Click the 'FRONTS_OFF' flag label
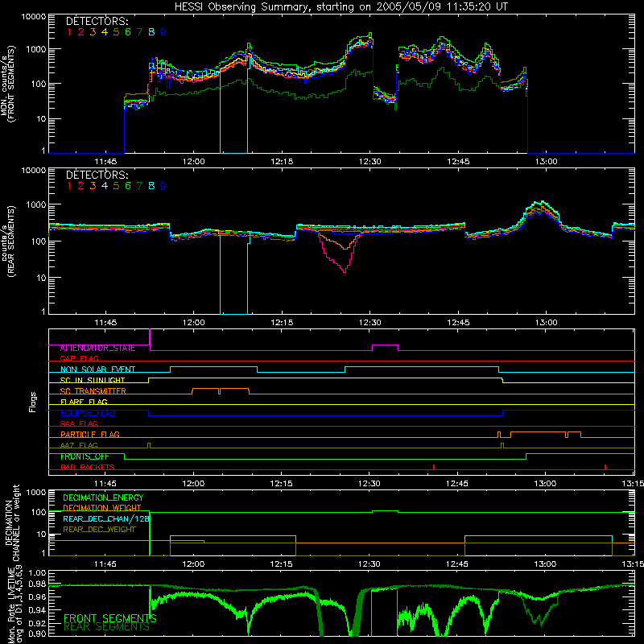The image size is (644, 644). [85, 456]
